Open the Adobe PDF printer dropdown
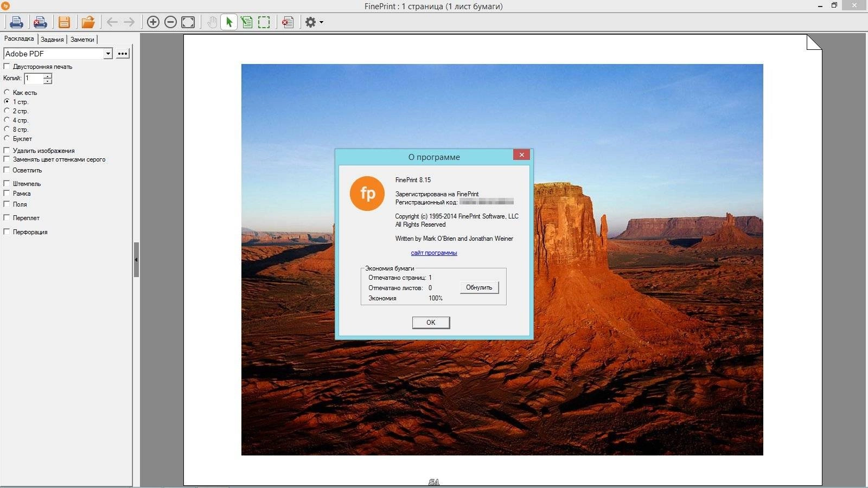Viewport: 868px width, 488px height. click(x=108, y=54)
